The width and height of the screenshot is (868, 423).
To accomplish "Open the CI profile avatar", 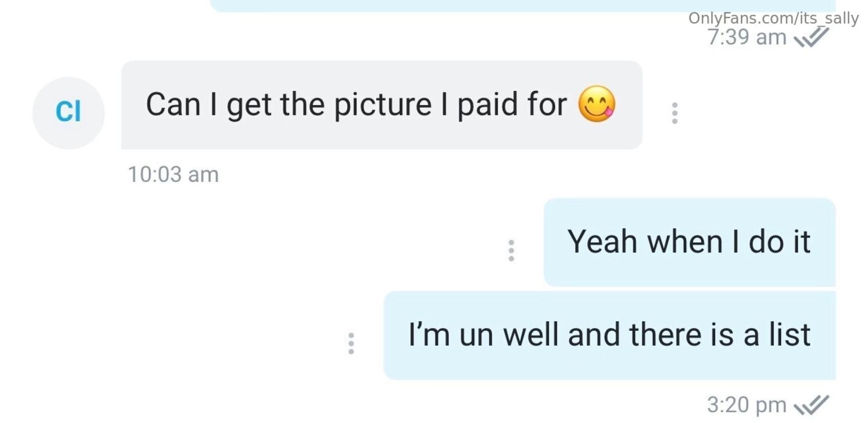I will point(68,113).
